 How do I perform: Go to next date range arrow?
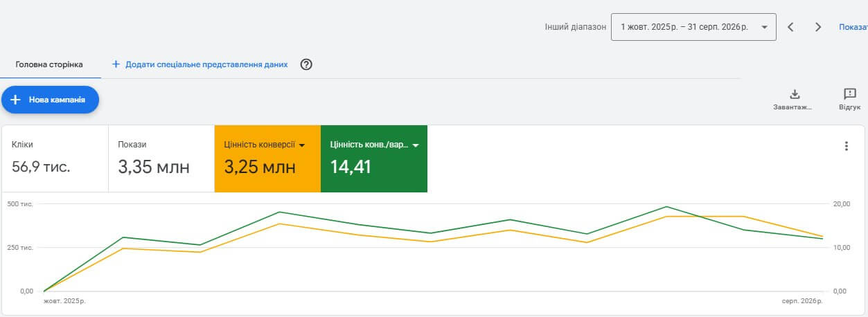point(818,27)
